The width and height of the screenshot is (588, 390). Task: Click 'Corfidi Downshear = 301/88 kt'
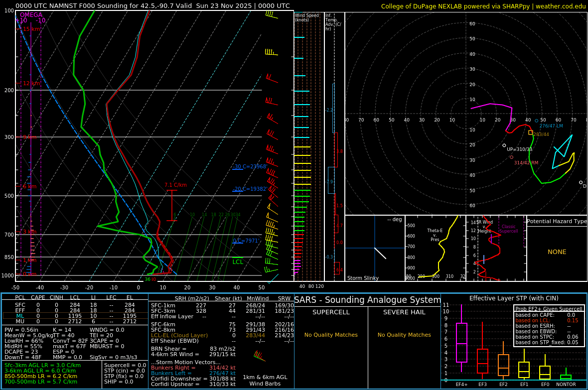(193, 379)
